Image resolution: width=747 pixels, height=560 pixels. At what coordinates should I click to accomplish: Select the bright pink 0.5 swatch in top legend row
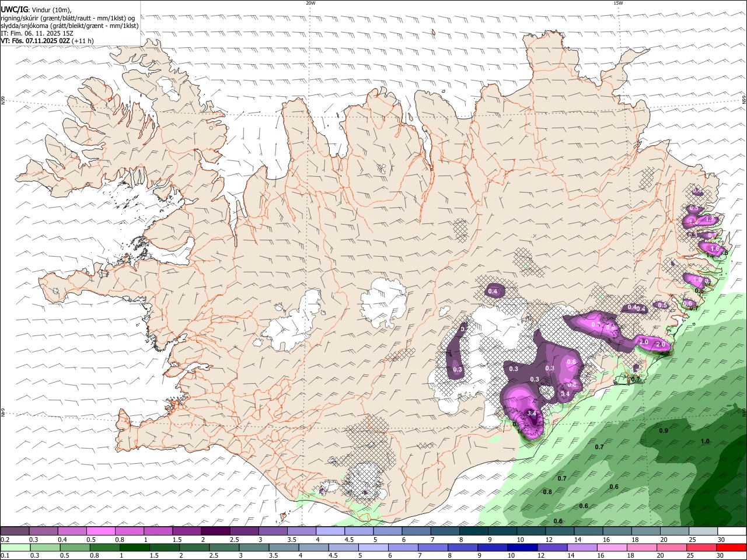coord(101,531)
